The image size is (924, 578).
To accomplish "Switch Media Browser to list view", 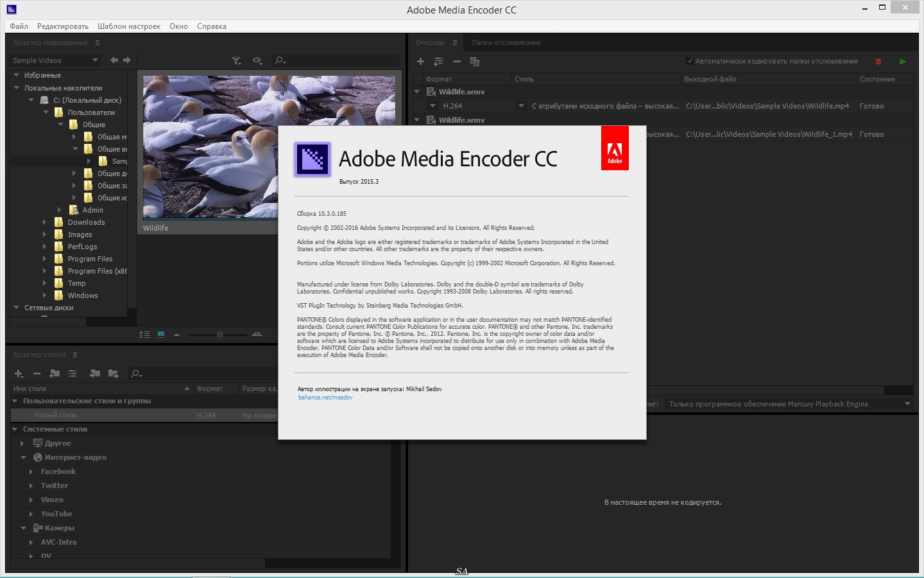I will 145,335.
